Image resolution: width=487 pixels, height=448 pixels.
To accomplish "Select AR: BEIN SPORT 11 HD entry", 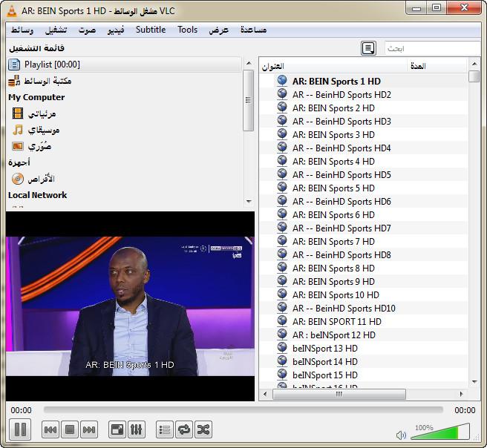I will click(337, 321).
